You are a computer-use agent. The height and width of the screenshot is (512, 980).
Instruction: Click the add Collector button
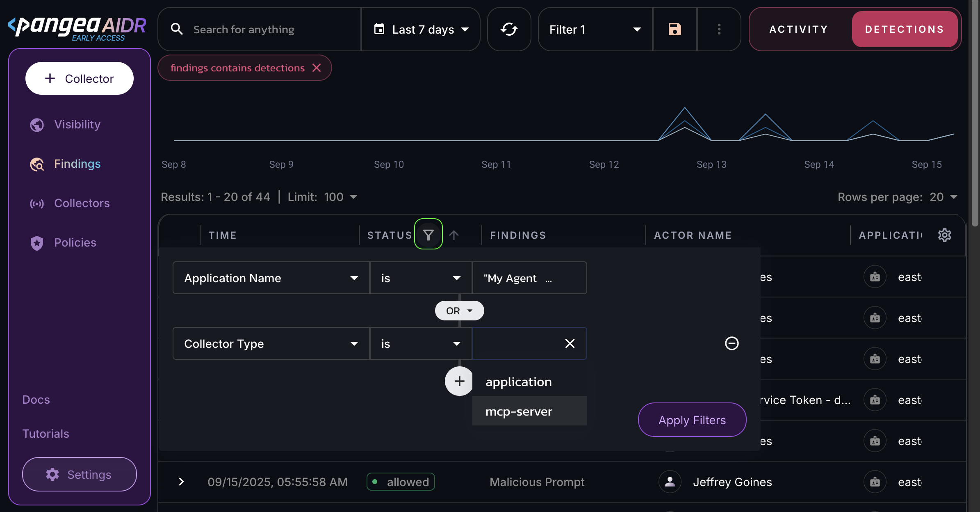point(80,78)
